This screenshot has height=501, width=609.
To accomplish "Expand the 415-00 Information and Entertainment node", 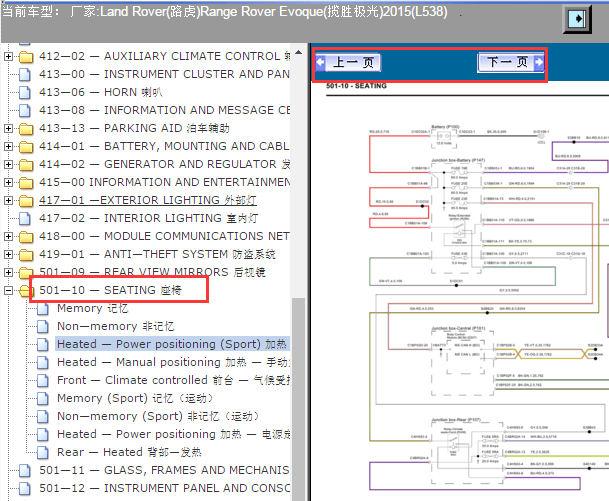I will click(x=8, y=182).
